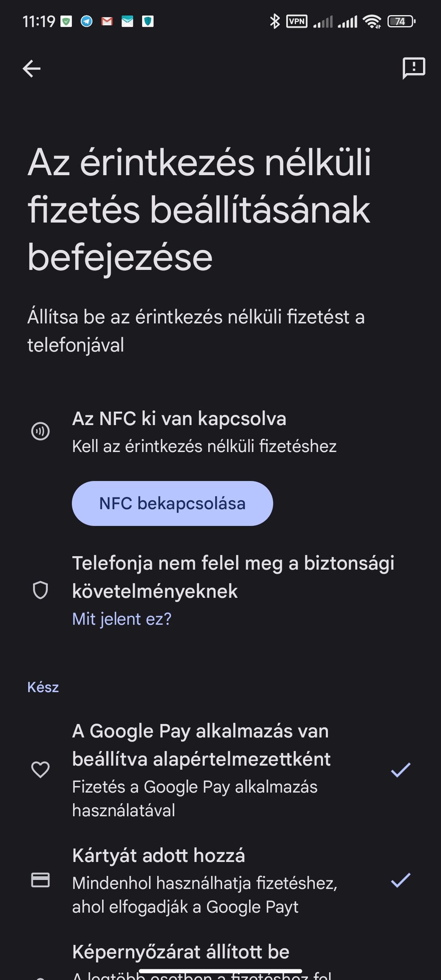
Task: Tap the security shield icon
Action: coord(41,590)
